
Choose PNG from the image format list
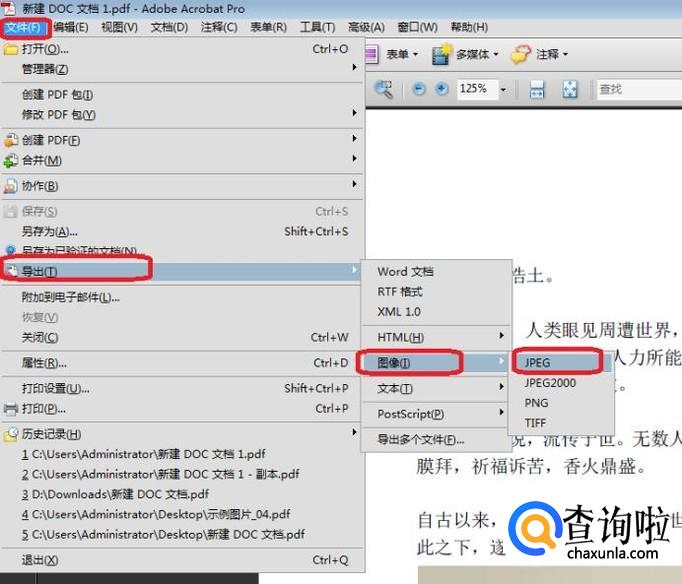tap(536, 403)
